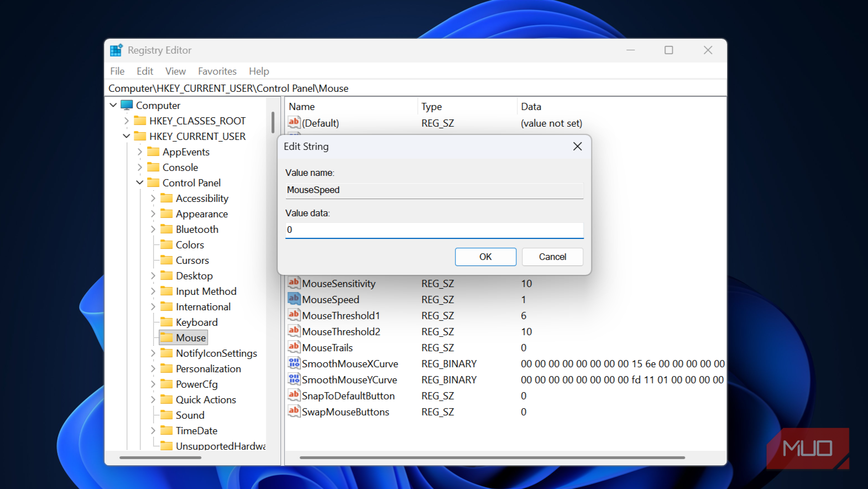Click the HKEY_CLASSES_ROOT folder icon

140,121
